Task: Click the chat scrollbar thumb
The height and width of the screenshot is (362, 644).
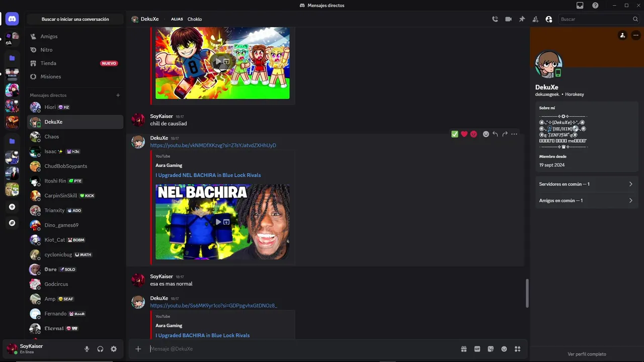Action: (x=527, y=293)
